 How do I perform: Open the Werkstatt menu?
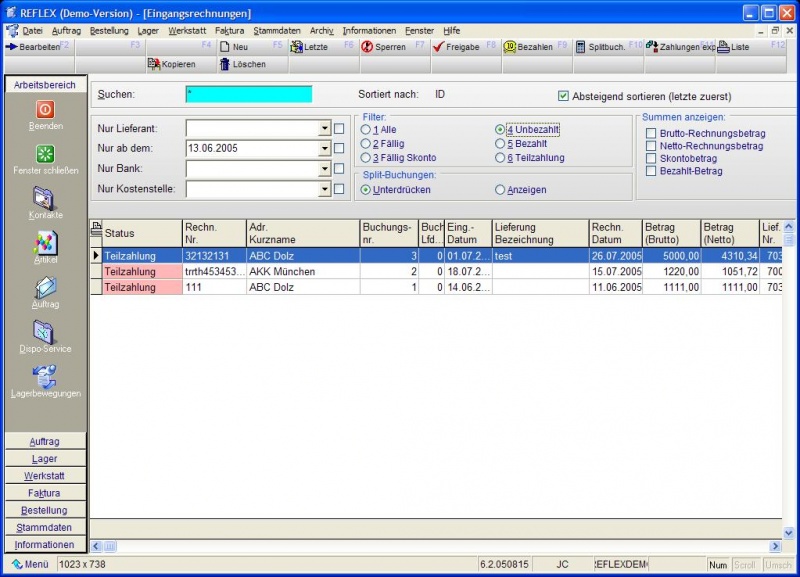click(x=187, y=31)
